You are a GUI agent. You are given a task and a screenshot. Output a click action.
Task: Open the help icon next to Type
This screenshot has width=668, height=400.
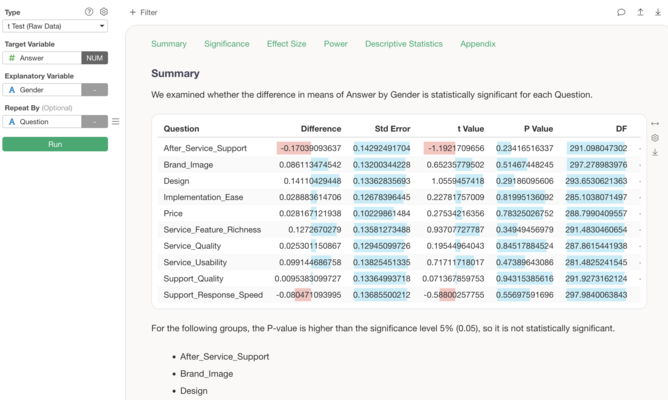pos(89,12)
